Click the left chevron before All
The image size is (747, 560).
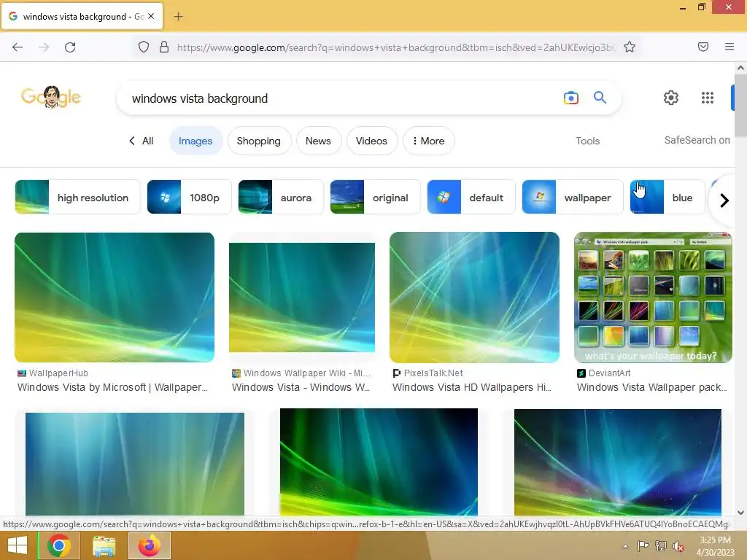coord(132,141)
